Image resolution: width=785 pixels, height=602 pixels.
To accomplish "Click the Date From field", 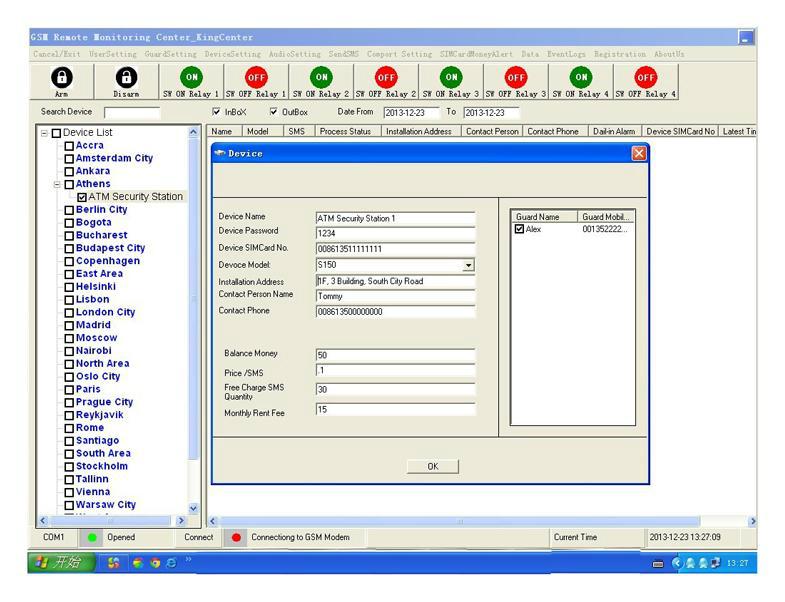I will pos(411,113).
